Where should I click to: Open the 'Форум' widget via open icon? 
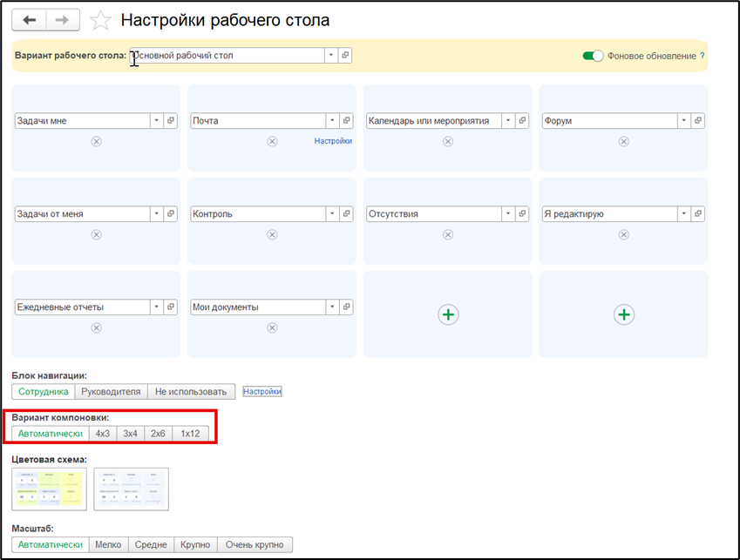698,121
